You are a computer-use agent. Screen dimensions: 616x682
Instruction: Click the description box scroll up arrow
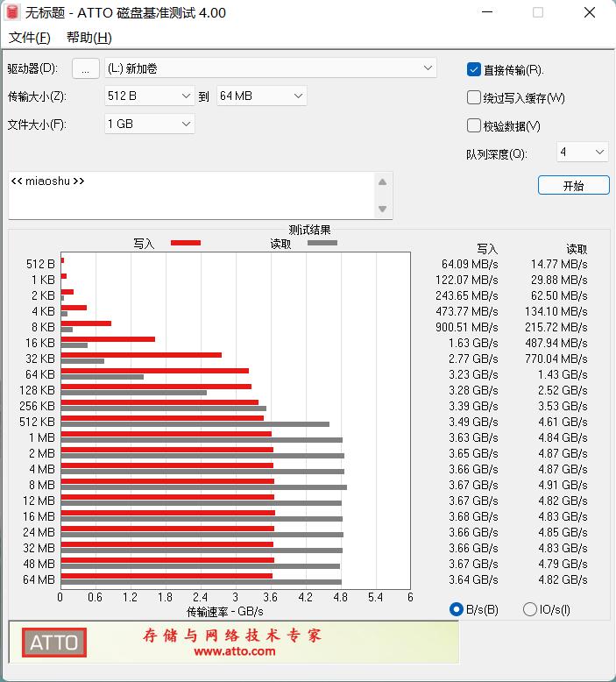[x=383, y=182]
